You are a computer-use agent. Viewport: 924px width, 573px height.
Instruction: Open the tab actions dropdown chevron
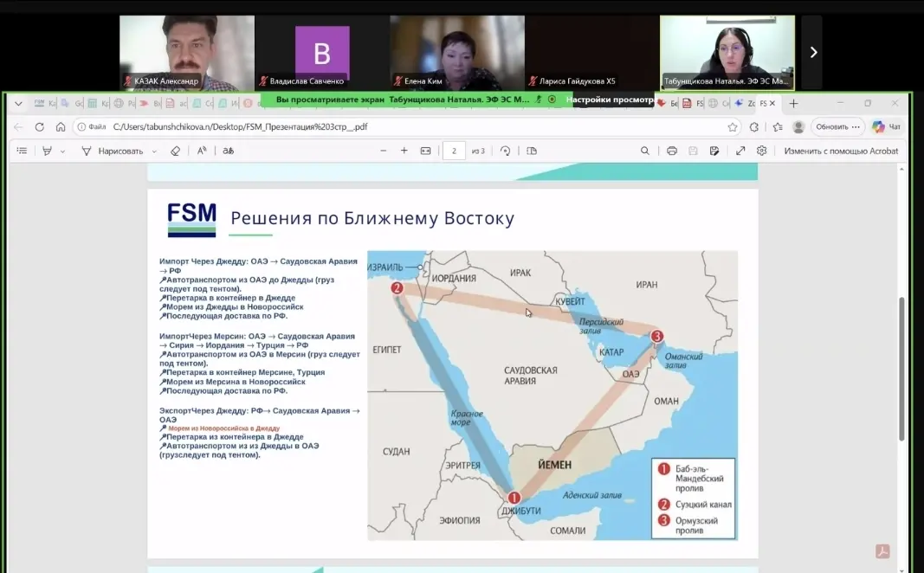(x=18, y=104)
